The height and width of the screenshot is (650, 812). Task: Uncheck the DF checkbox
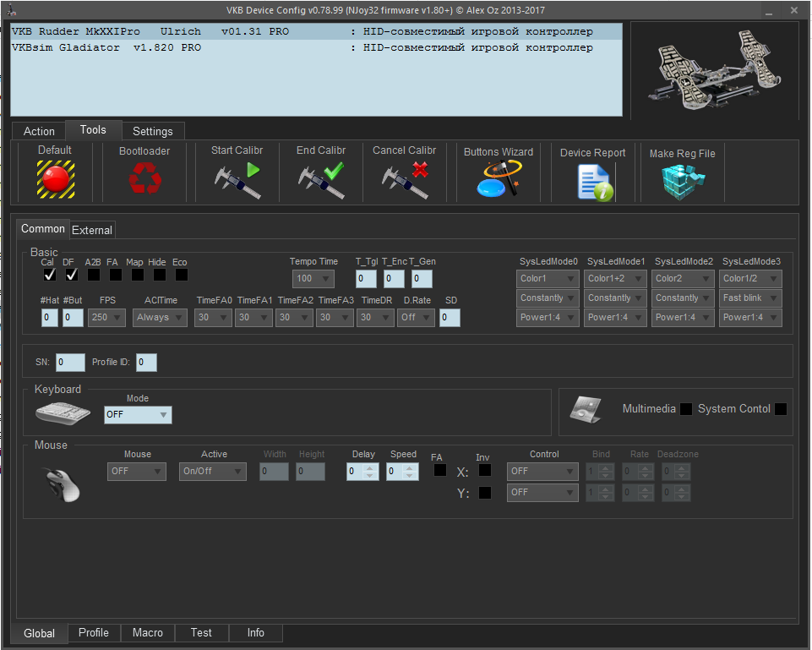pyautogui.click(x=72, y=275)
